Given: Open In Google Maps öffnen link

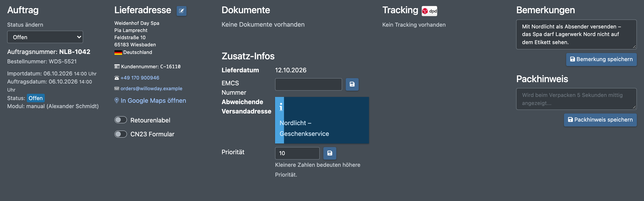Looking at the screenshot, I should (153, 100).
